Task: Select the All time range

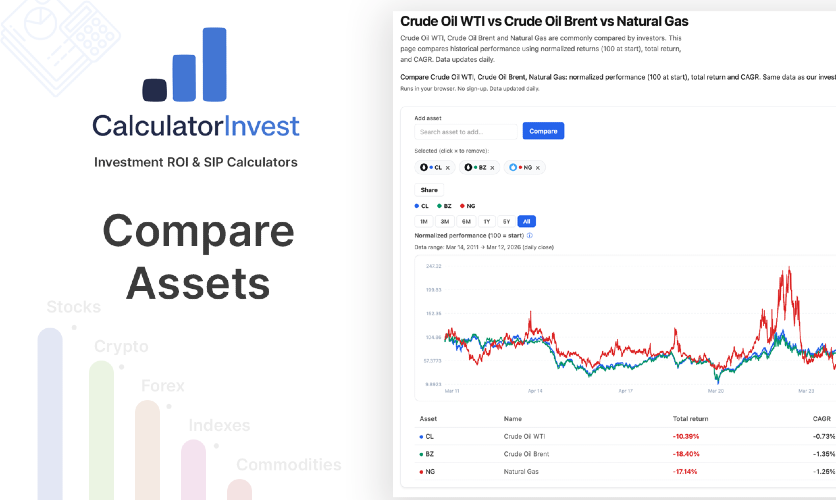Action: [x=527, y=221]
